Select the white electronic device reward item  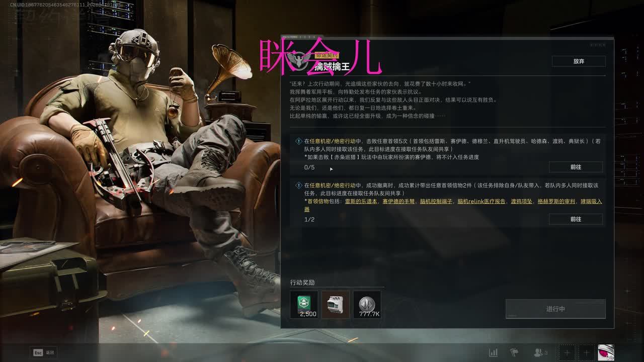click(x=336, y=305)
